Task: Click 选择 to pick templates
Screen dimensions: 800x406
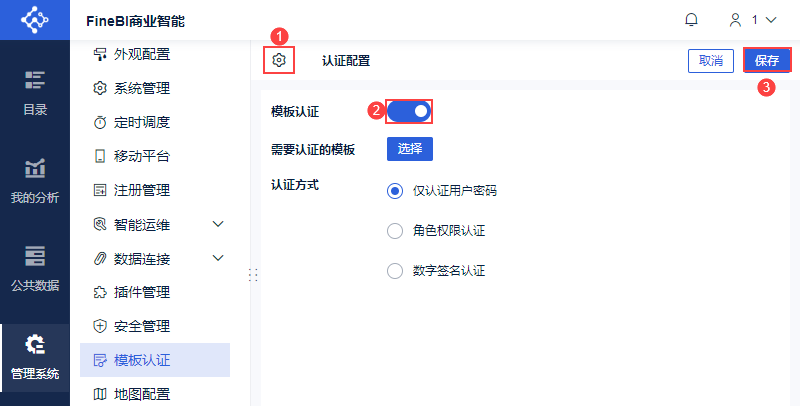Action: 410,149
